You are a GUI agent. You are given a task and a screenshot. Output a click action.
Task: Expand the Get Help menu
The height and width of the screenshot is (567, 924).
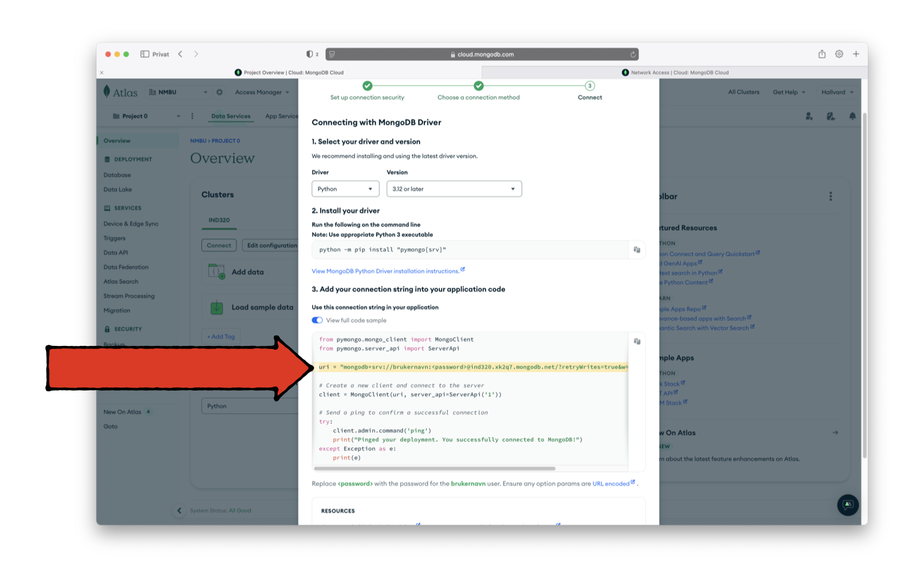pyautogui.click(x=789, y=92)
